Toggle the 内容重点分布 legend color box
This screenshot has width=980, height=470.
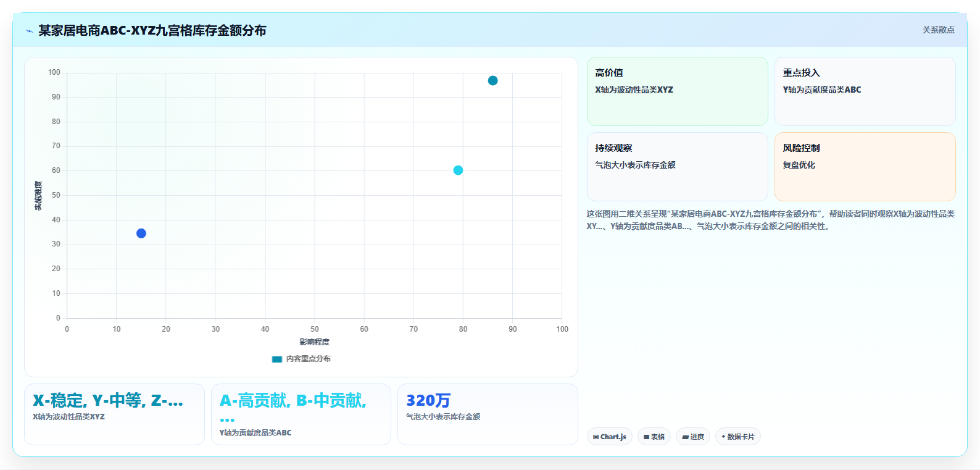point(277,359)
